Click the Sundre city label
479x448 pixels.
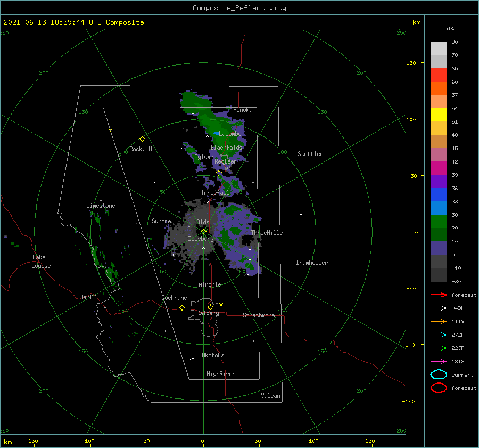(161, 221)
